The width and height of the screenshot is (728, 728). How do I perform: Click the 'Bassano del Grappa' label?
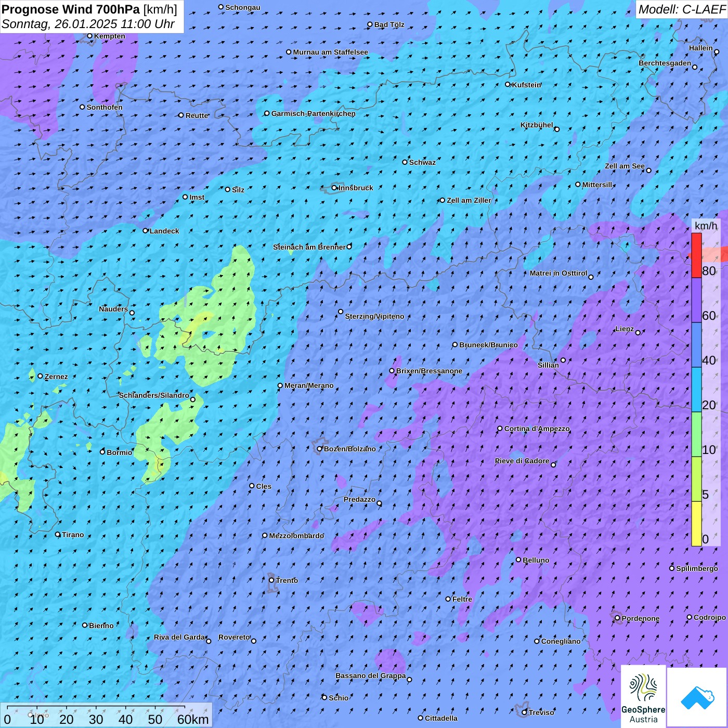coord(371,675)
